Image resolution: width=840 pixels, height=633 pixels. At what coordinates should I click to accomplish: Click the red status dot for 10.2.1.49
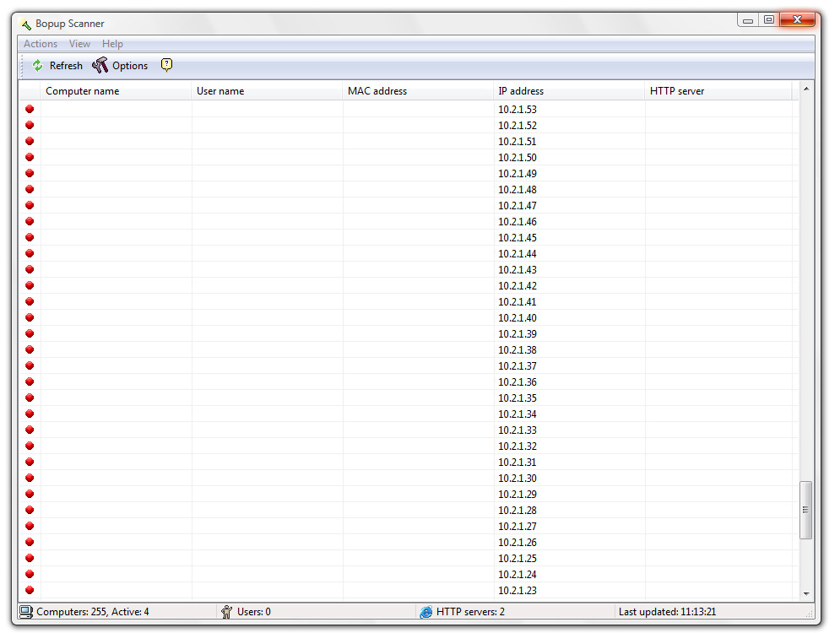30,173
